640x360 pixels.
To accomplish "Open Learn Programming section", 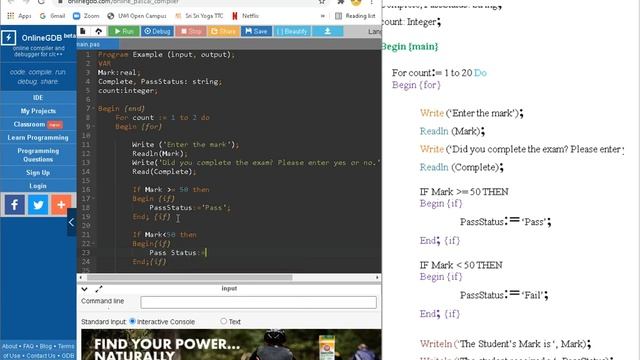I will [x=38, y=138].
